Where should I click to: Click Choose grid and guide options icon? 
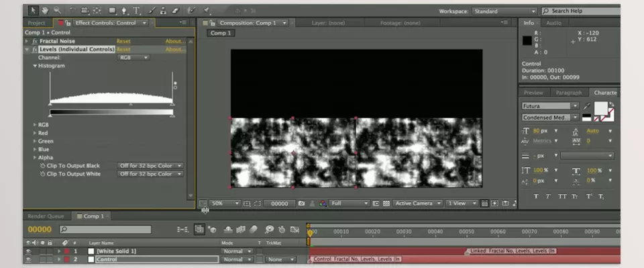247,204
